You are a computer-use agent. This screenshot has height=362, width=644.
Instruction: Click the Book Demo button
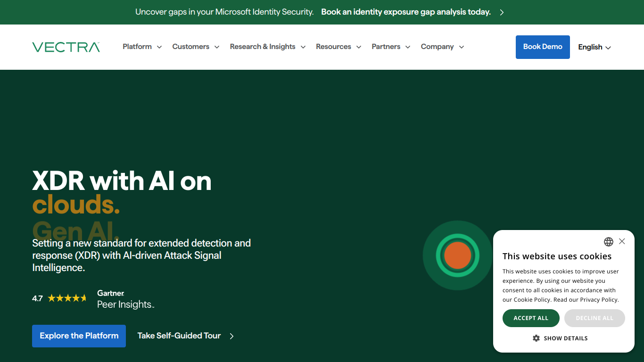(543, 47)
